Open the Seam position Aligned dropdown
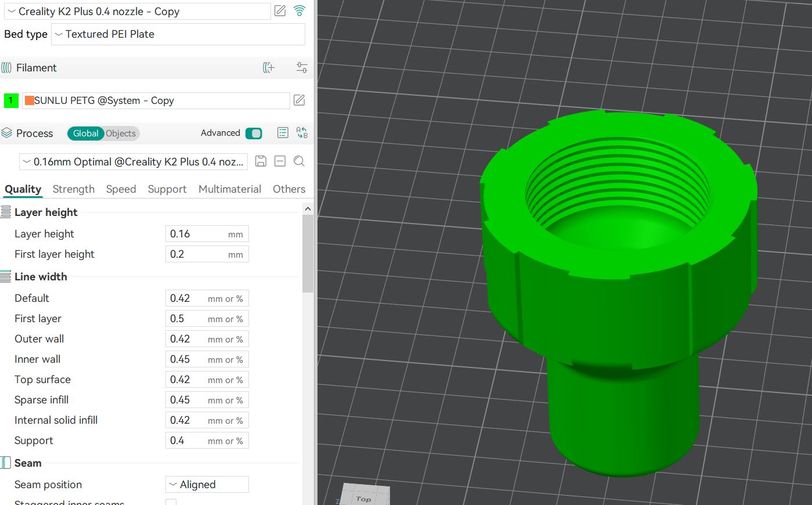 point(207,485)
